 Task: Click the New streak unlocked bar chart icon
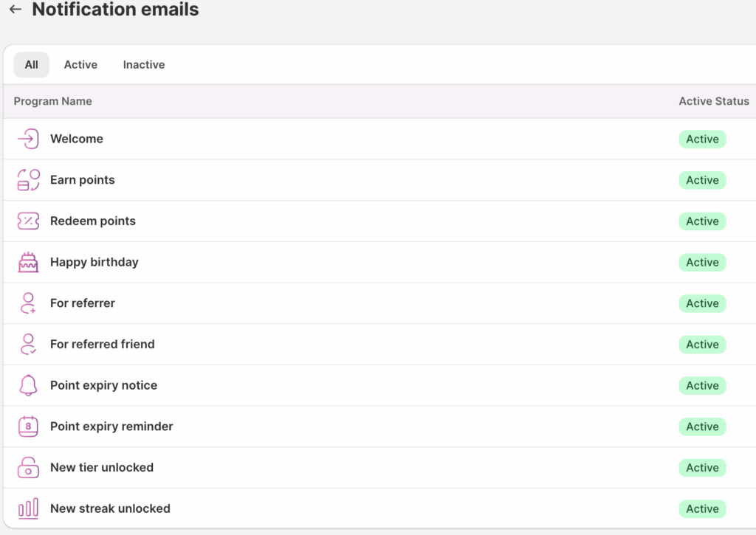click(x=28, y=508)
